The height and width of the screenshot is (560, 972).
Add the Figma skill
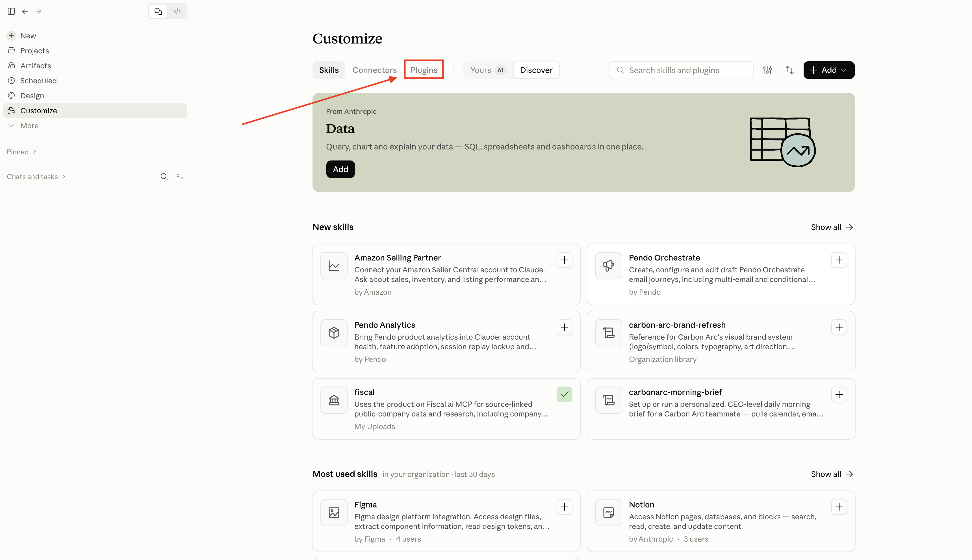tap(564, 507)
